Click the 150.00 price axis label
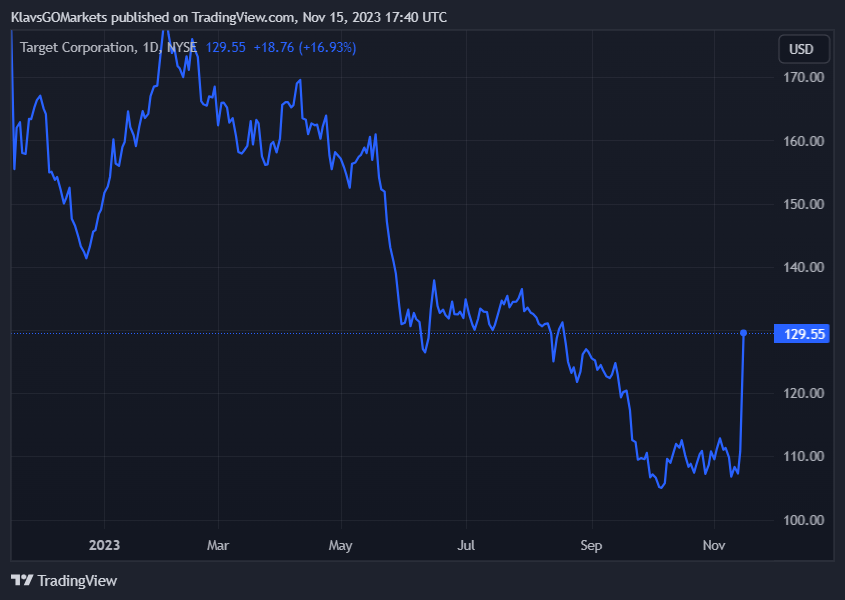This screenshot has width=845, height=600. click(x=804, y=204)
